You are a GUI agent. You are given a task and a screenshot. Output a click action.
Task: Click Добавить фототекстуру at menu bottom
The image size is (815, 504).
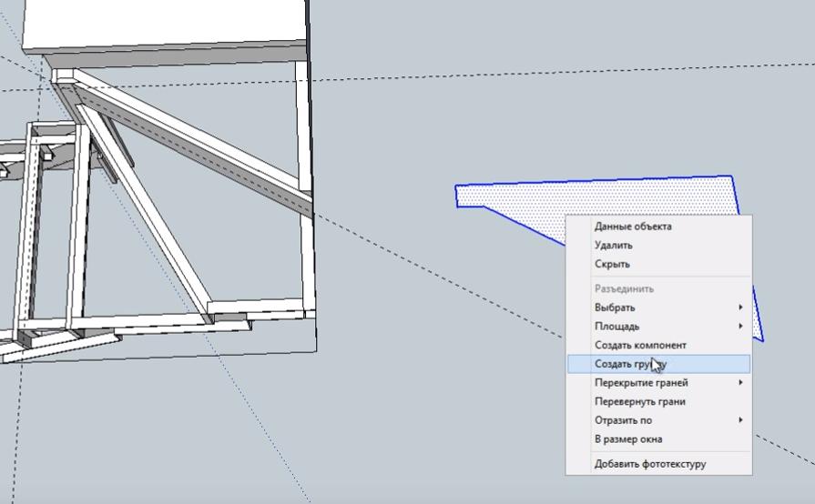pyautogui.click(x=649, y=464)
